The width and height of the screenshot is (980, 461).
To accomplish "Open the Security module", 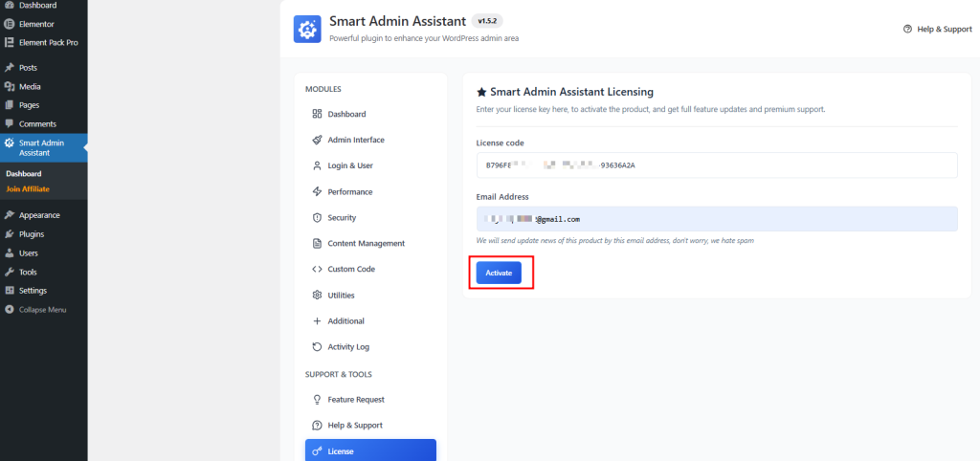I will click(370, 217).
